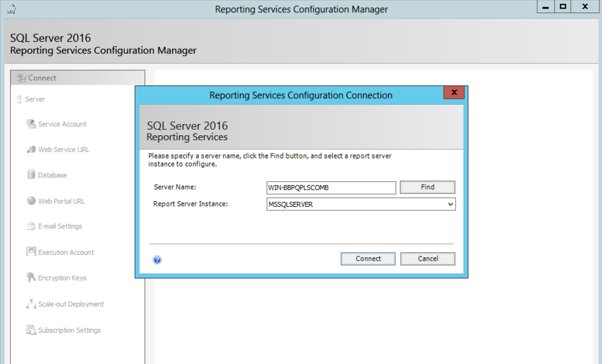The image size is (602, 364).
Task: Select the E-mail Settings label
Action: pyautogui.click(x=60, y=226)
